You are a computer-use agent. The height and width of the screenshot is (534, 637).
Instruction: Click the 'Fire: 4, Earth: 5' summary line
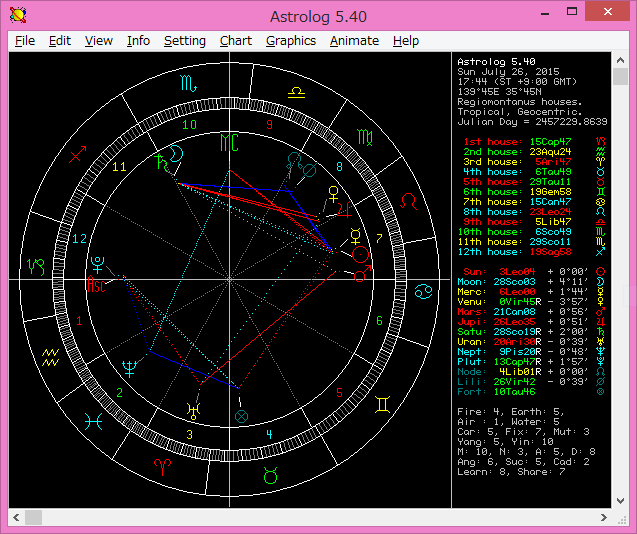pos(511,412)
